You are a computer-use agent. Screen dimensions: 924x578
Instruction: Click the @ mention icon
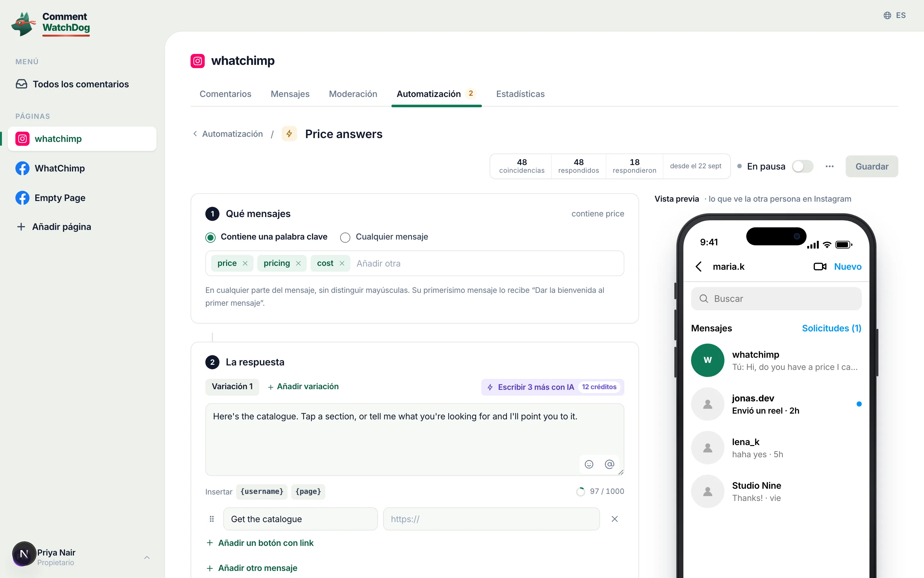pyautogui.click(x=609, y=464)
